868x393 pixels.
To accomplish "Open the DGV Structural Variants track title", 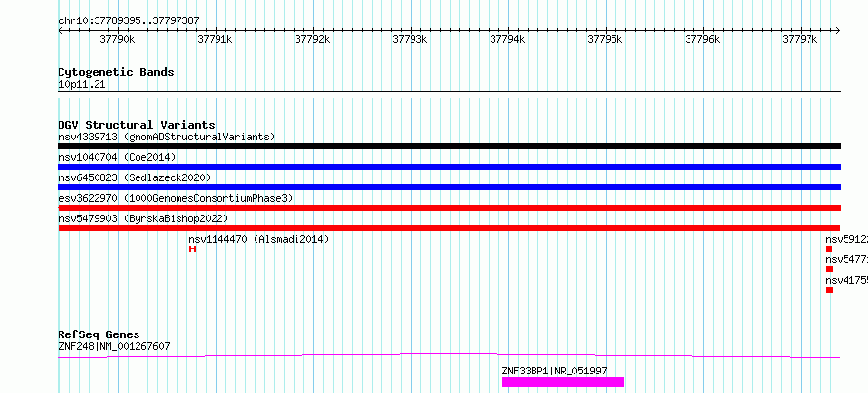I will 137,125.
